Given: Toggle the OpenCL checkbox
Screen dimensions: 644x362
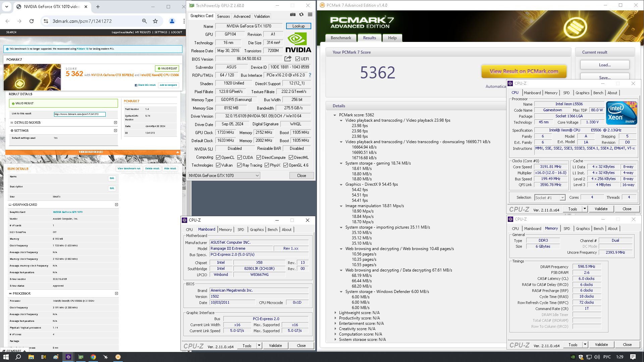Looking at the screenshot, I should 218,158.
